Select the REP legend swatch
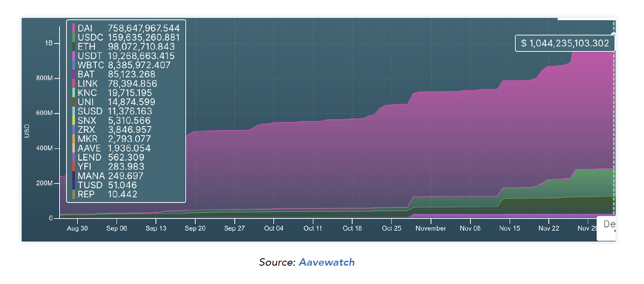The height and width of the screenshot is (284, 644). [74, 194]
